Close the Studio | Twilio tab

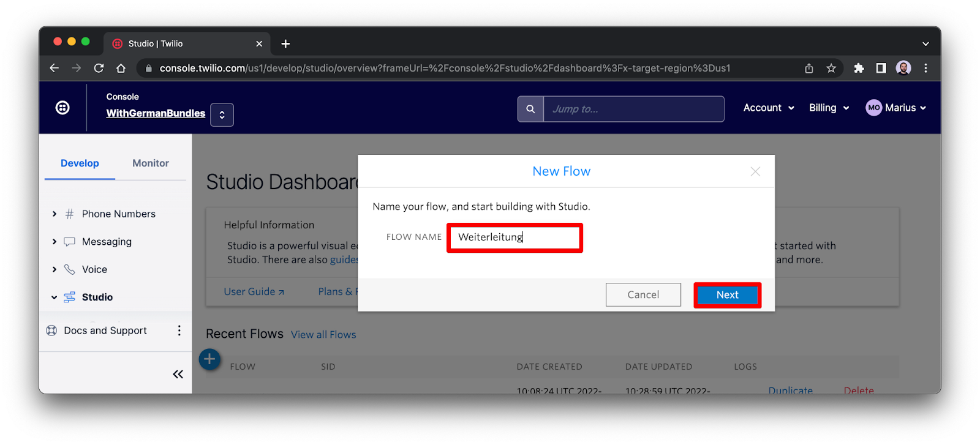(259, 43)
